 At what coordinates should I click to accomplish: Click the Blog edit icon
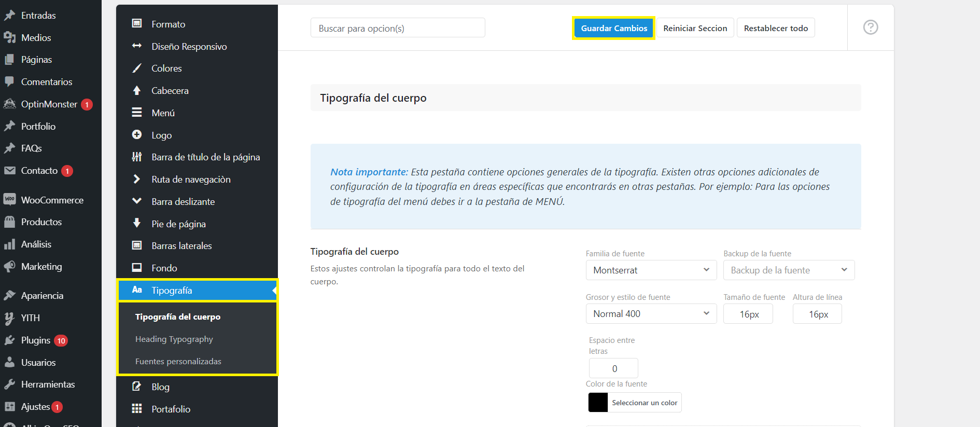tap(137, 387)
